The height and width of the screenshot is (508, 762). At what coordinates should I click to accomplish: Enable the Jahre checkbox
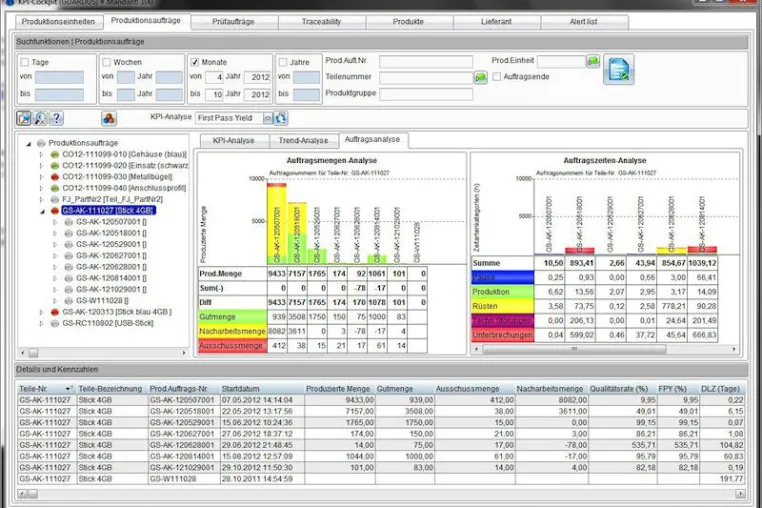click(x=283, y=62)
